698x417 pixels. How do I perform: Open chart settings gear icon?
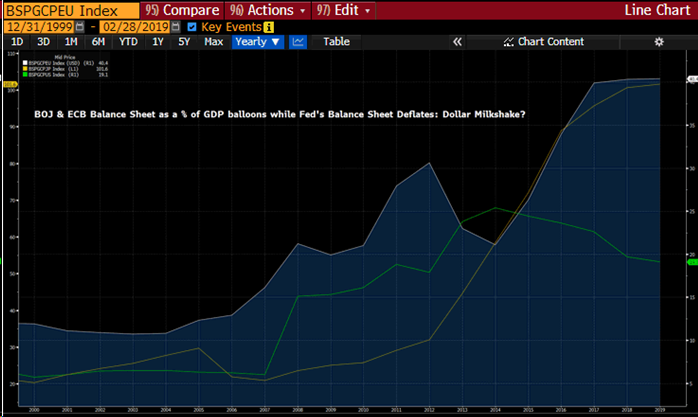coord(658,42)
